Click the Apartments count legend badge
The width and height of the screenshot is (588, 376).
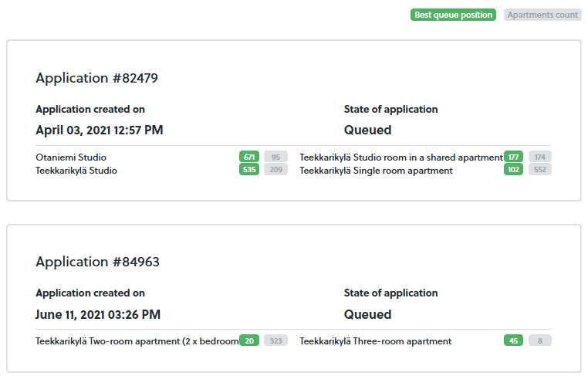(542, 15)
